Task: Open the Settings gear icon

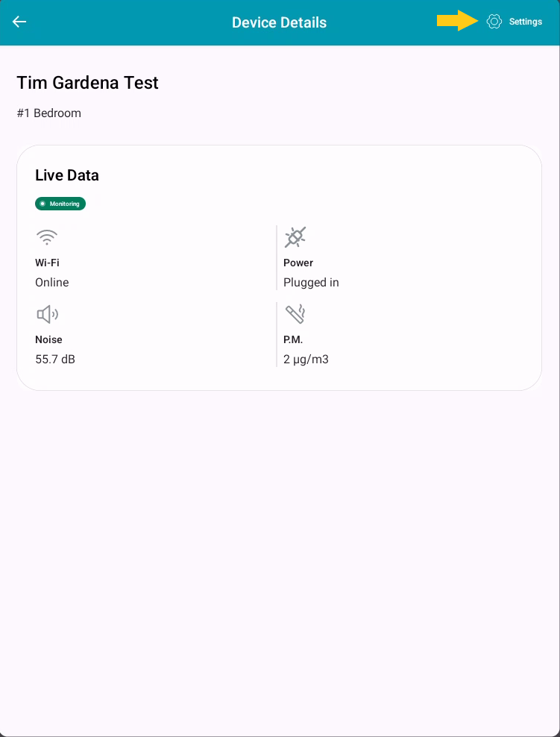Action: [x=494, y=22]
